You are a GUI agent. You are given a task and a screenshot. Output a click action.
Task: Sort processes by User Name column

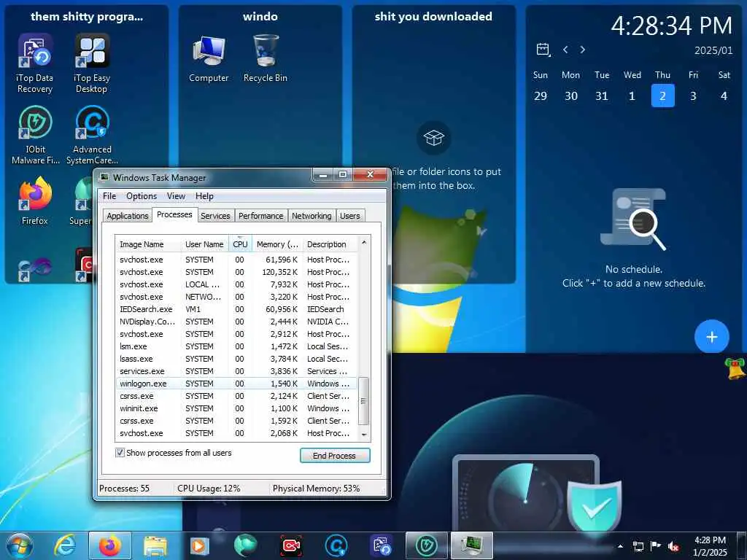coord(205,244)
